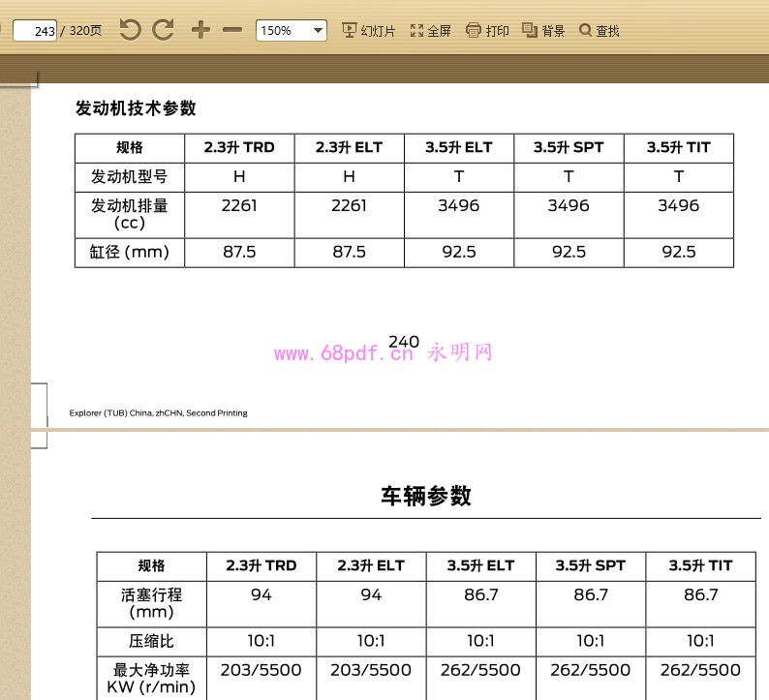Click the 活塞行程 (mm) row label
769x700 pixels.
[x=151, y=603]
